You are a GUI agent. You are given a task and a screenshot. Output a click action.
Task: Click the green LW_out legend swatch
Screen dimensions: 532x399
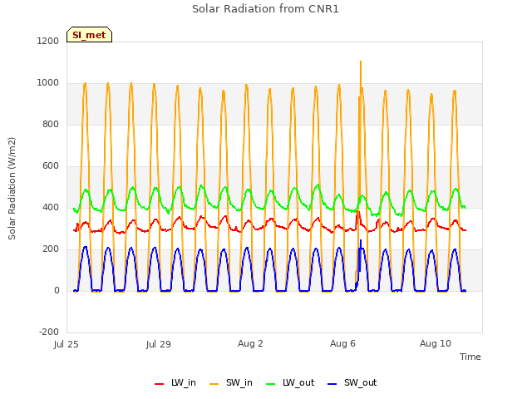click(271, 384)
